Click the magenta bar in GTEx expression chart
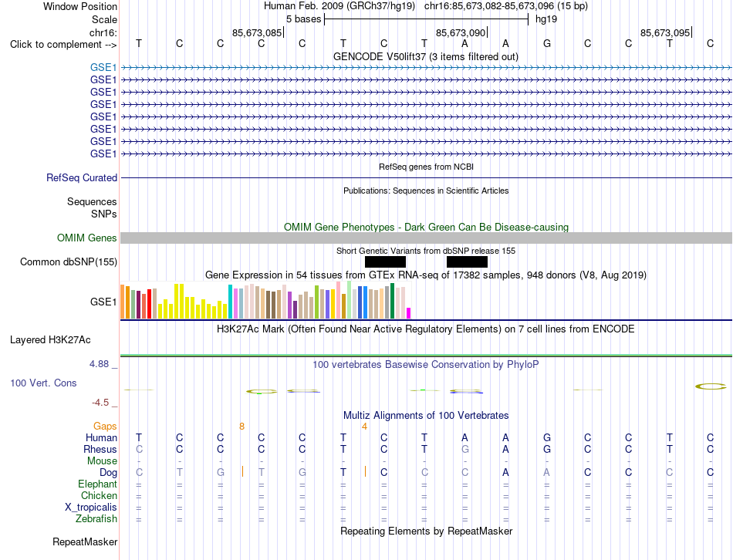Image resolution: width=733 pixels, height=560 pixels. point(409,312)
